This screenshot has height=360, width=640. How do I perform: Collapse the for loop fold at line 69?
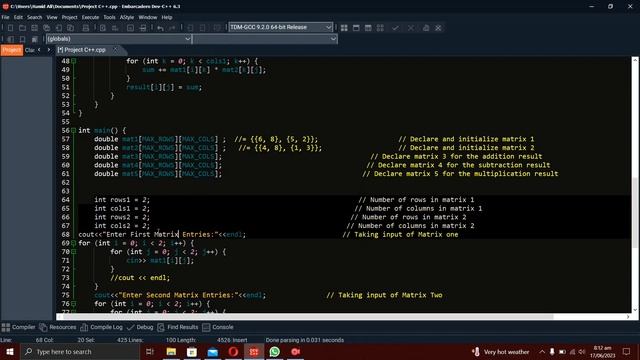pyautogui.click(x=73, y=243)
